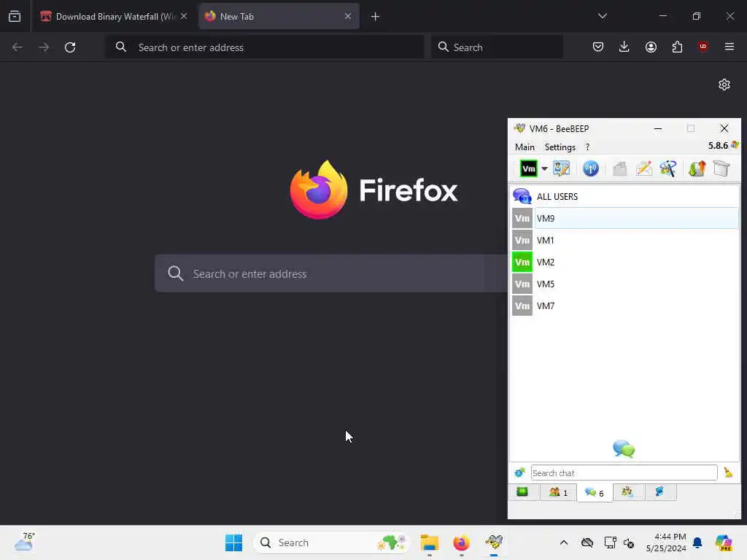This screenshot has width=747, height=560.
Task: Click the uBlock Origin extension icon
Action: tap(703, 47)
